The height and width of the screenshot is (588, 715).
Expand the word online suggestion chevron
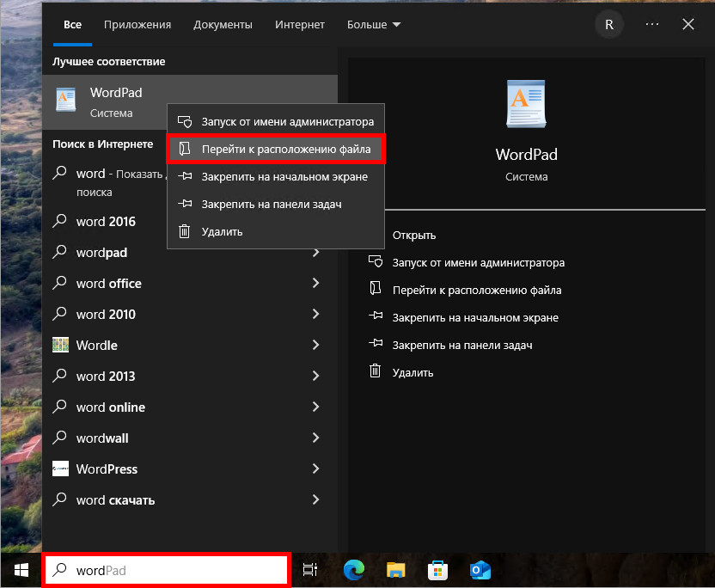[316, 407]
